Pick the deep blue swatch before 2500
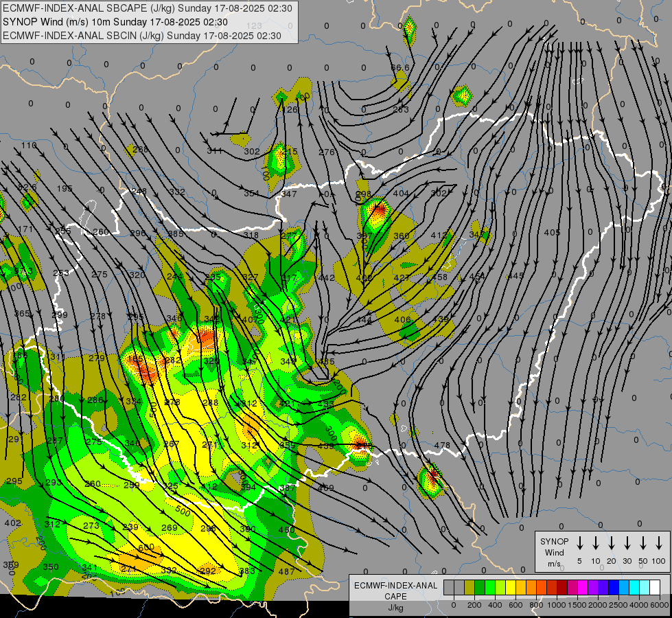Viewport: 672px width, 618px height. 613,587
